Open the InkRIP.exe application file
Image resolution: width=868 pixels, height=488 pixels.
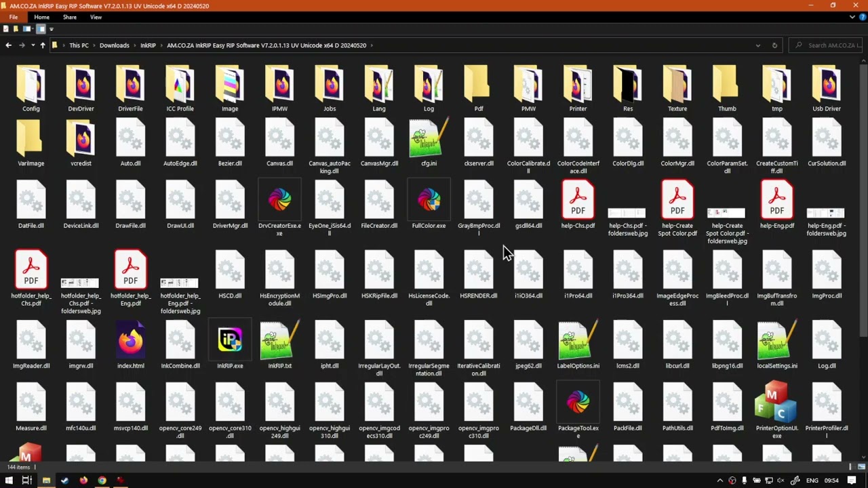pos(230,346)
